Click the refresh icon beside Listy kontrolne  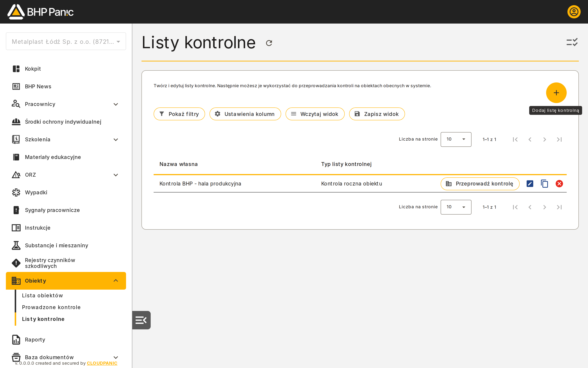269,43
